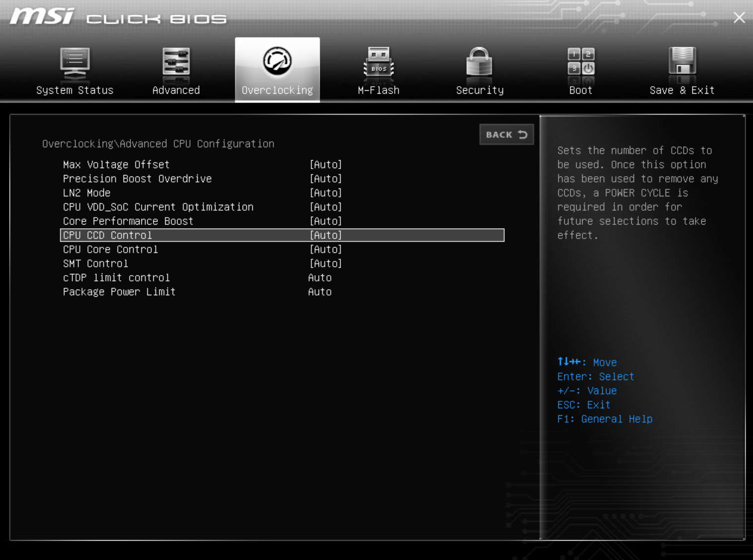Switch to the Security tab
753x560 pixels.
(x=479, y=90)
